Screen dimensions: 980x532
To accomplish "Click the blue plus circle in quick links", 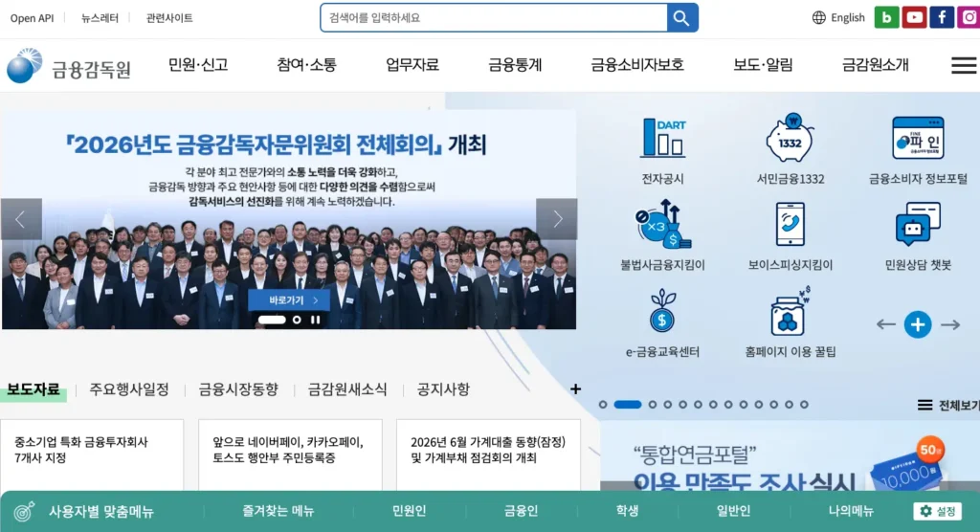I will pos(918,324).
